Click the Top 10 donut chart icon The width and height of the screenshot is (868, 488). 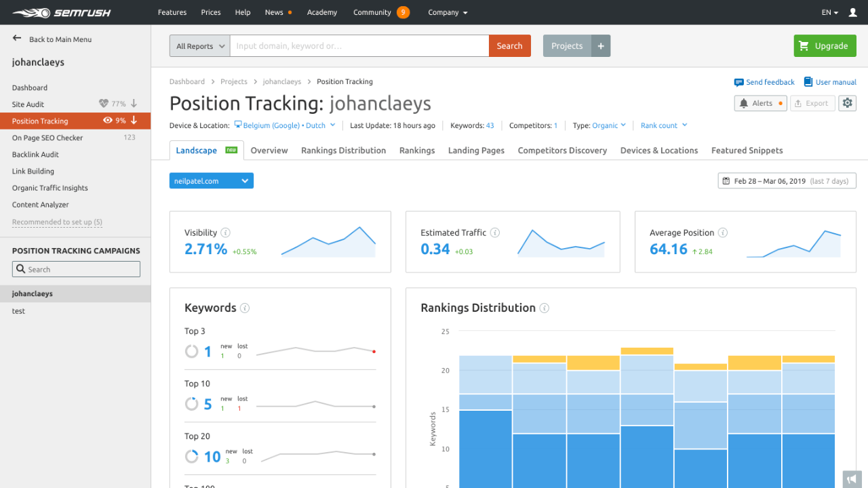[x=192, y=404]
